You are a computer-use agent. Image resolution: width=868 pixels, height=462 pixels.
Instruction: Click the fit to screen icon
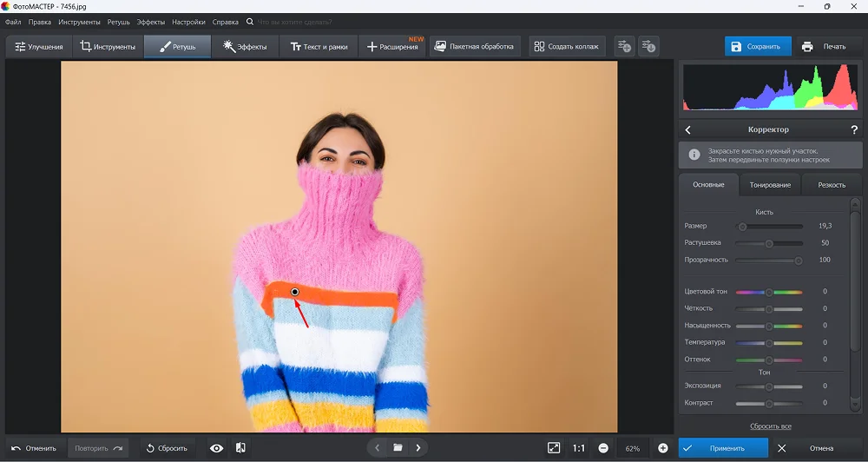[554, 448]
